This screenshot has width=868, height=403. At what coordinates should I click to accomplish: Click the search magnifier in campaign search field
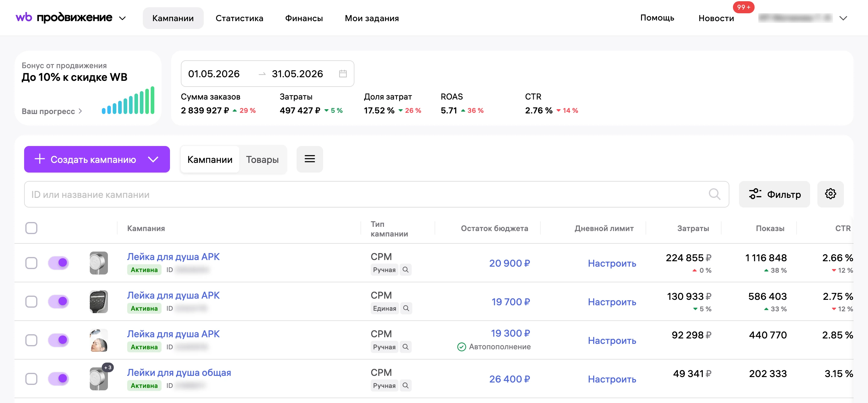coord(714,194)
